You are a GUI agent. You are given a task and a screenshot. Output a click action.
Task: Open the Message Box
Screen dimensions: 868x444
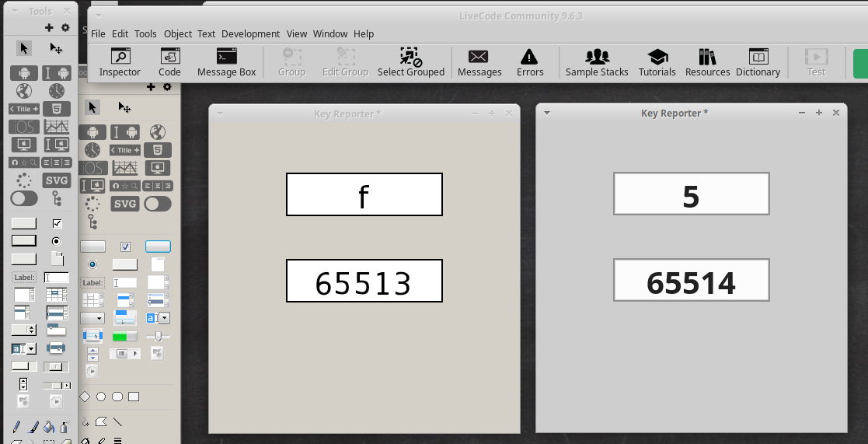point(227,62)
